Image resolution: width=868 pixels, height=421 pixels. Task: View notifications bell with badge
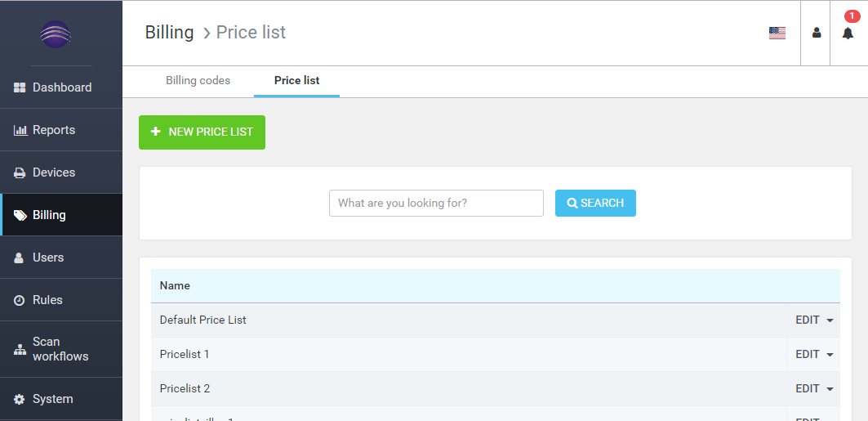[848, 33]
